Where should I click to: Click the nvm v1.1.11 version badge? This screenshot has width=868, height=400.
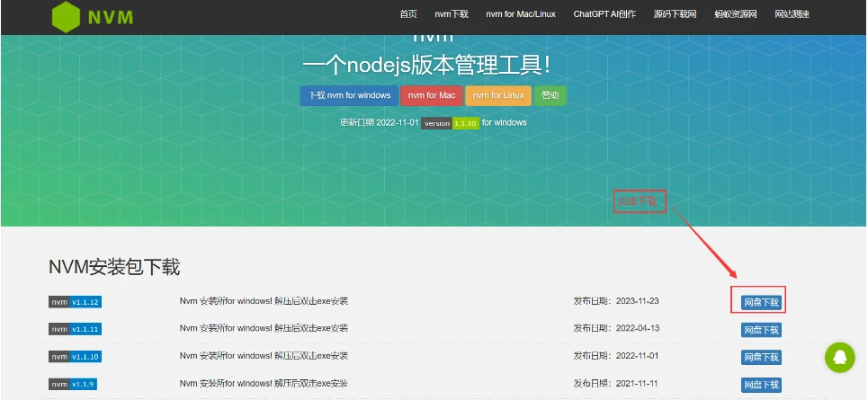75,329
